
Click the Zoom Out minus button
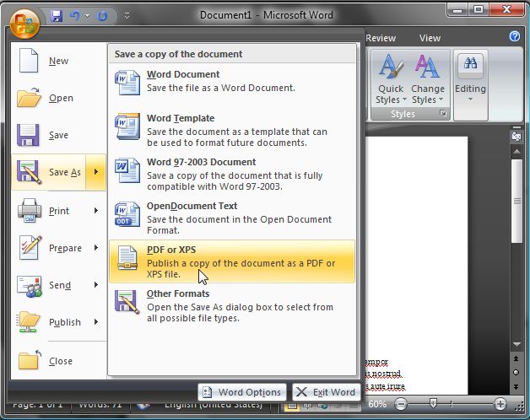pos(401,404)
